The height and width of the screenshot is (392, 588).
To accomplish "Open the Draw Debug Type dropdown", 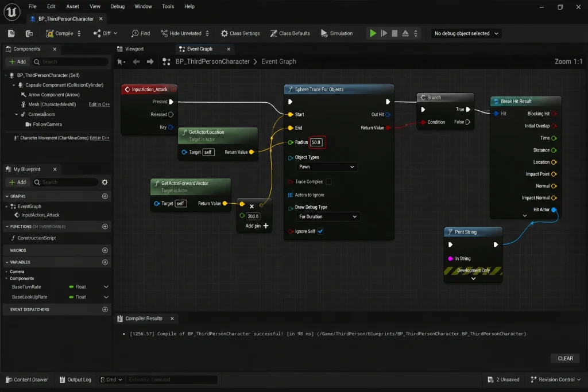I will pos(328,216).
